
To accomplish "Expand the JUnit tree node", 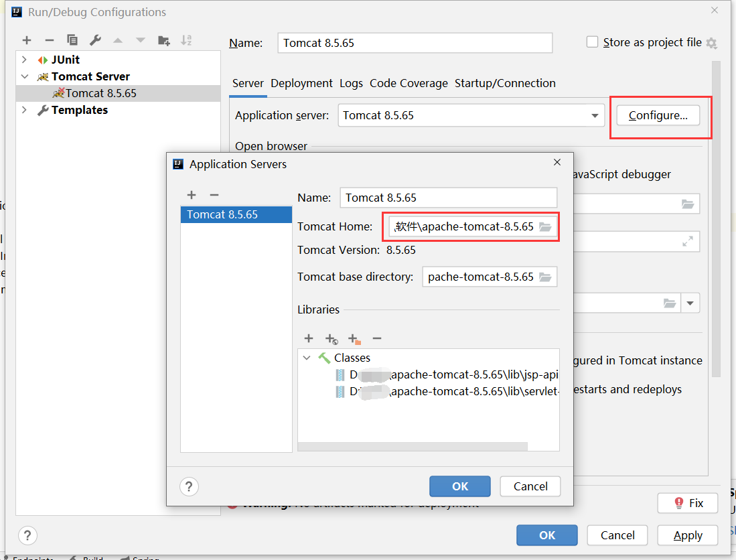I will pos(24,60).
